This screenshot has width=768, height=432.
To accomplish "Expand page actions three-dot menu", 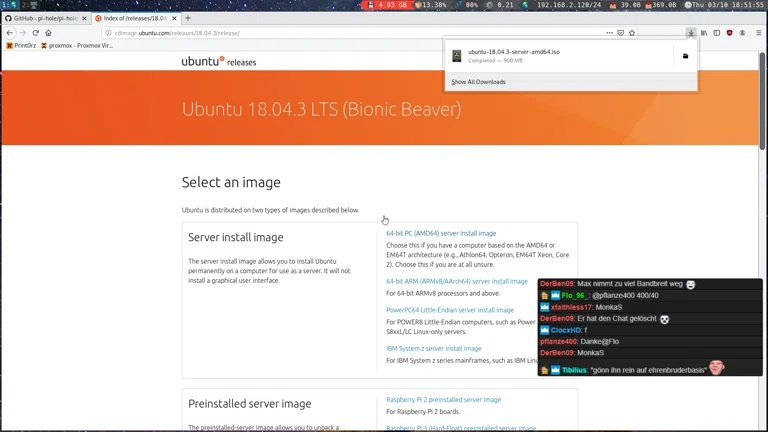I will pyautogui.click(x=609, y=33).
